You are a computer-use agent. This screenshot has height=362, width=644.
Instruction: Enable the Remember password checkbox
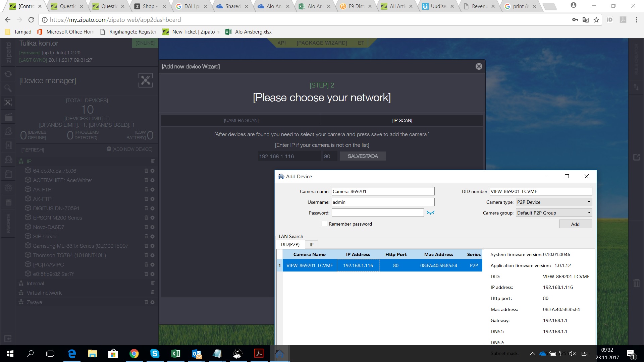click(x=324, y=224)
